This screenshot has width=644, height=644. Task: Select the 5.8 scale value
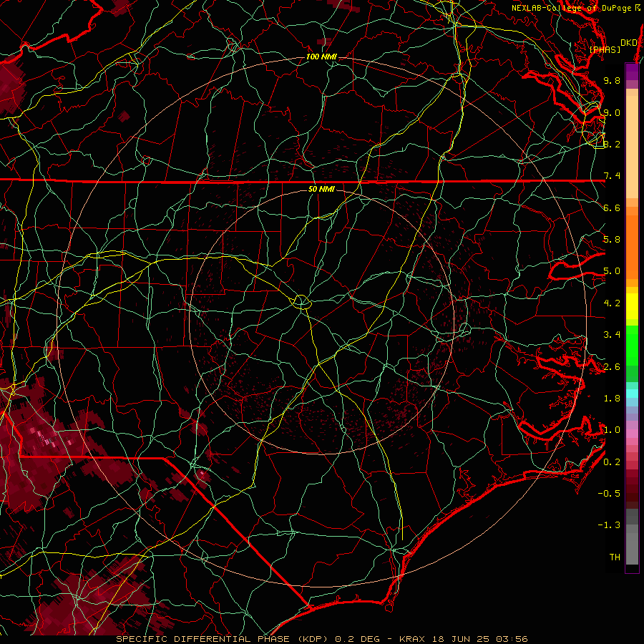[612, 240]
